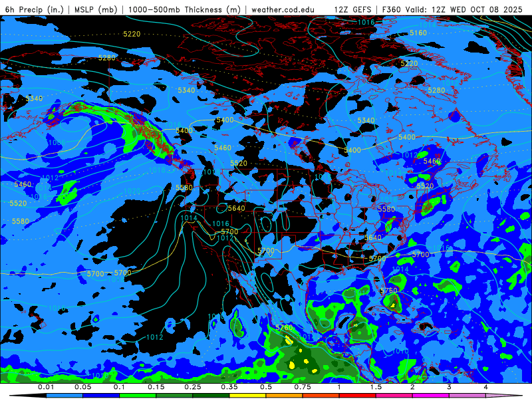532x399 pixels.
Task: Click the '5640' thickness label over Wyoming
Action: tap(237, 208)
